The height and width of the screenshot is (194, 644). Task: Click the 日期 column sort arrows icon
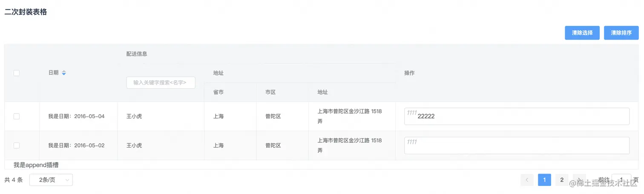(x=64, y=73)
